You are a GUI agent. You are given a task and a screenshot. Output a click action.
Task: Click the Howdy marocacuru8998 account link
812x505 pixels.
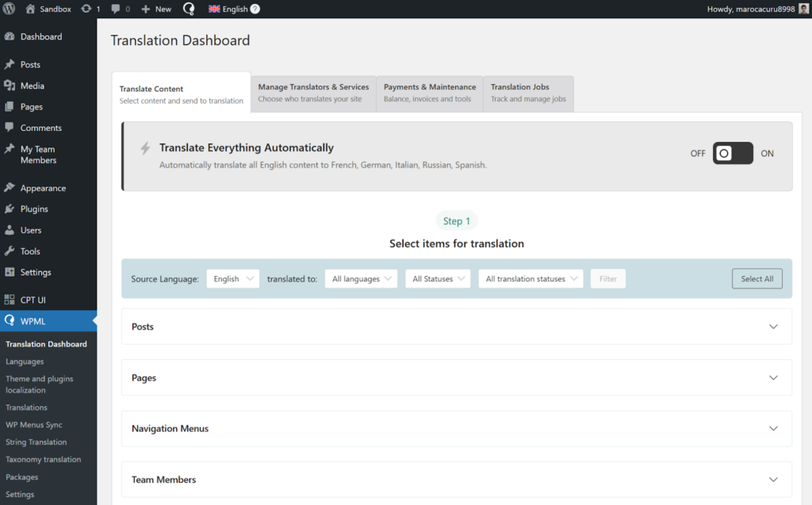pyautogui.click(x=753, y=9)
